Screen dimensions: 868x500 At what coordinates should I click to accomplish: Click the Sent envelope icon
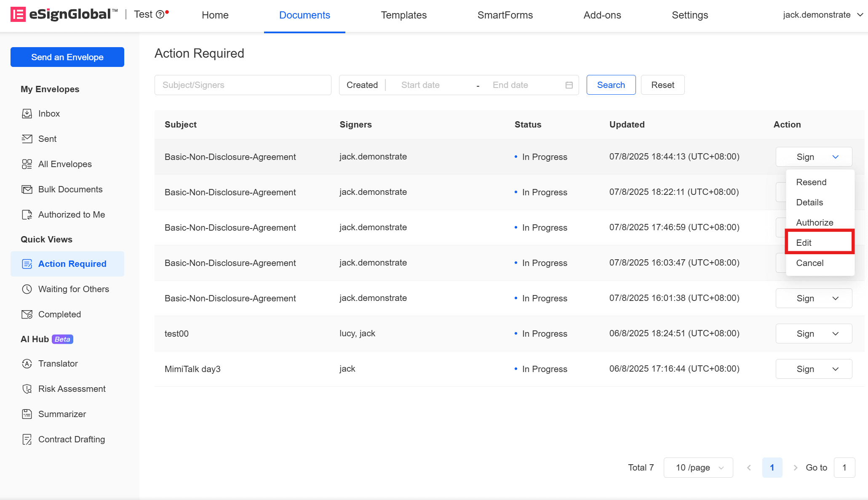tap(27, 139)
